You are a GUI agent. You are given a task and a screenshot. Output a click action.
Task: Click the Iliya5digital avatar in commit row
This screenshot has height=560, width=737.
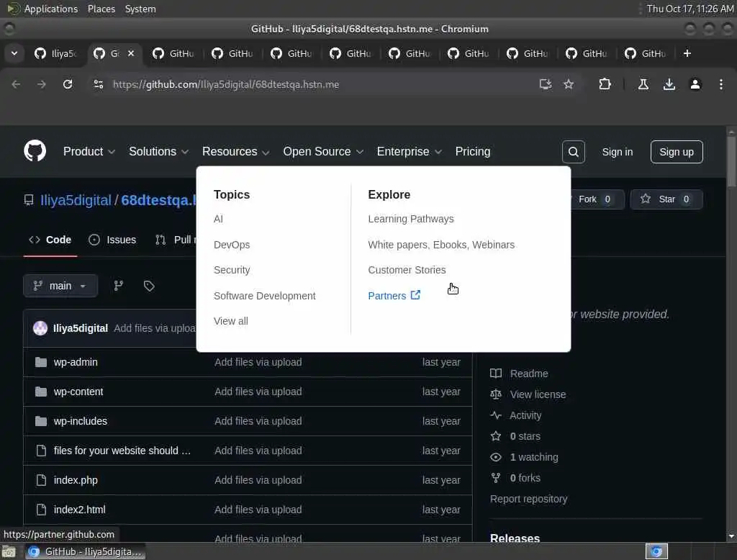[x=40, y=328]
